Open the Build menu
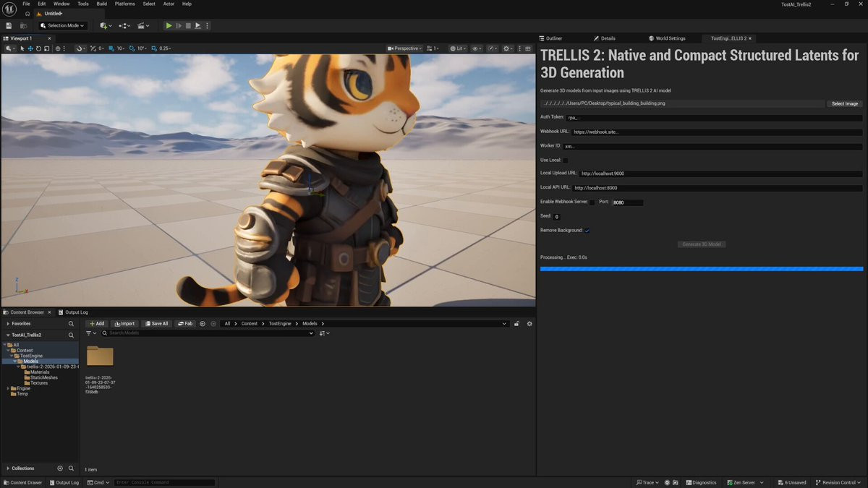868x488 pixels. [x=102, y=4]
